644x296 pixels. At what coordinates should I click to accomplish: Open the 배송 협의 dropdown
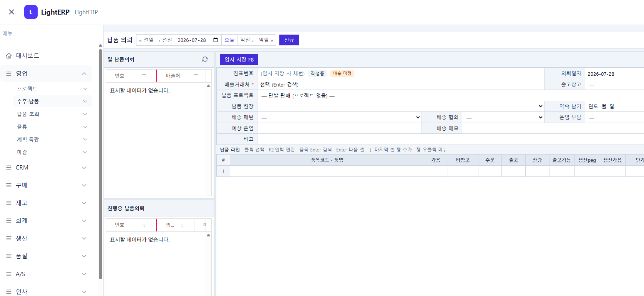point(503,117)
